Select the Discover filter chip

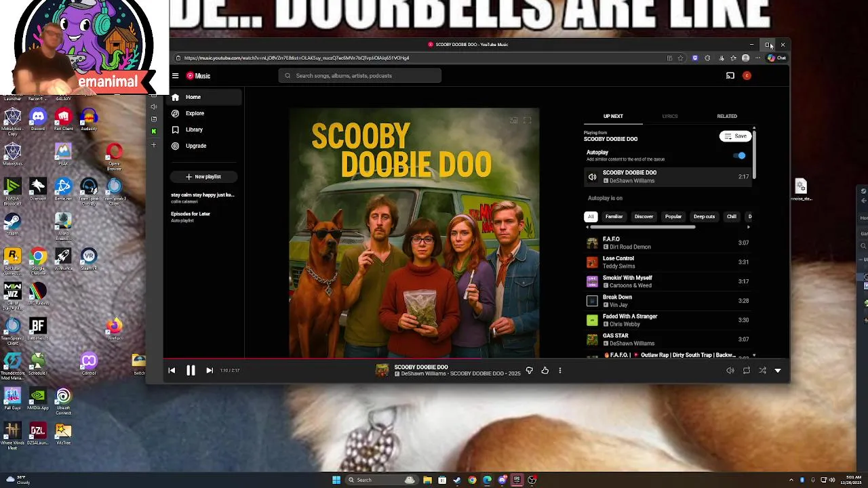644,217
